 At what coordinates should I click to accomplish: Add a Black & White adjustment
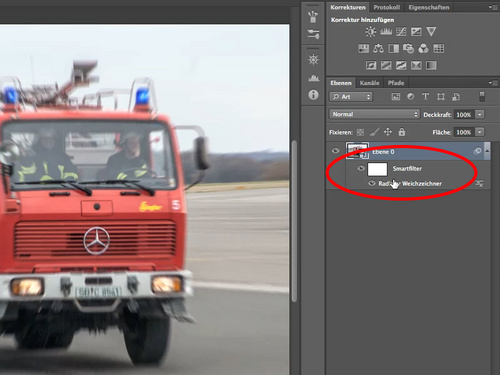tap(394, 49)
